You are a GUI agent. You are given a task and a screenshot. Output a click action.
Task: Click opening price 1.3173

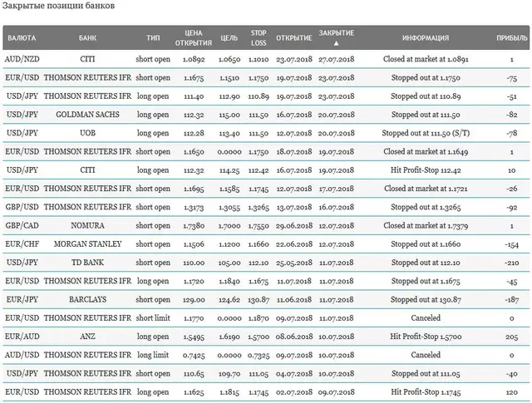[194, 207]
